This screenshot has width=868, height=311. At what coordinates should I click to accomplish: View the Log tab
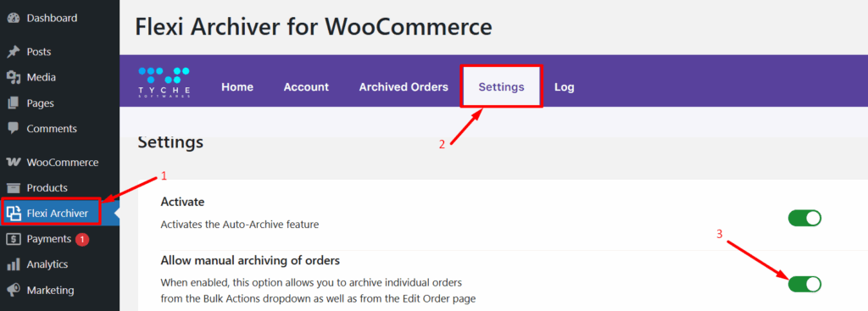564,87
